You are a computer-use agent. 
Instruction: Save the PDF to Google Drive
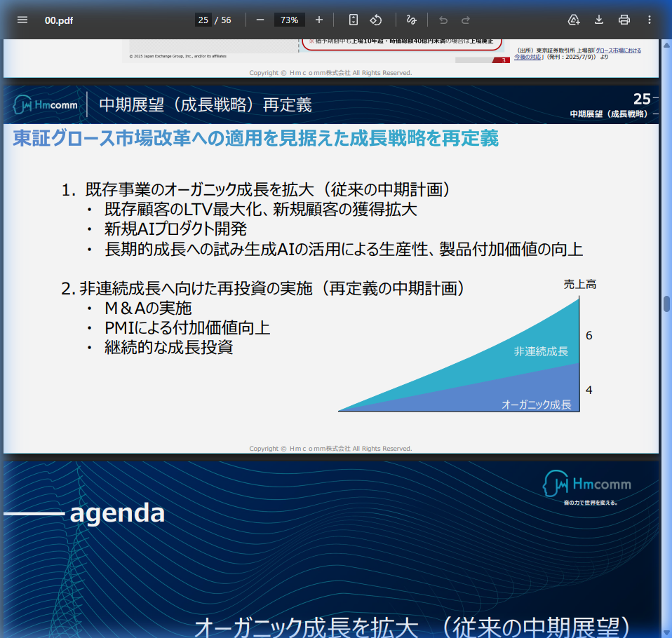pos(574,20)
